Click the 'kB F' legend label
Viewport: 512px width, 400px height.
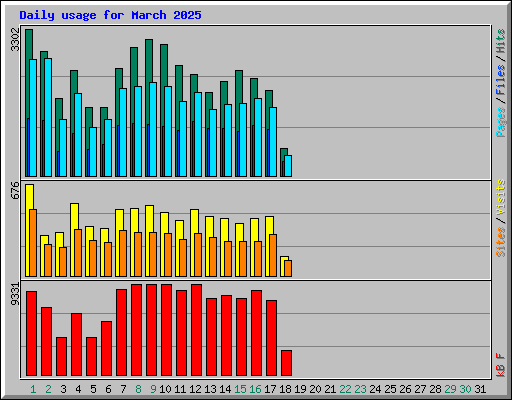(501, 365)
